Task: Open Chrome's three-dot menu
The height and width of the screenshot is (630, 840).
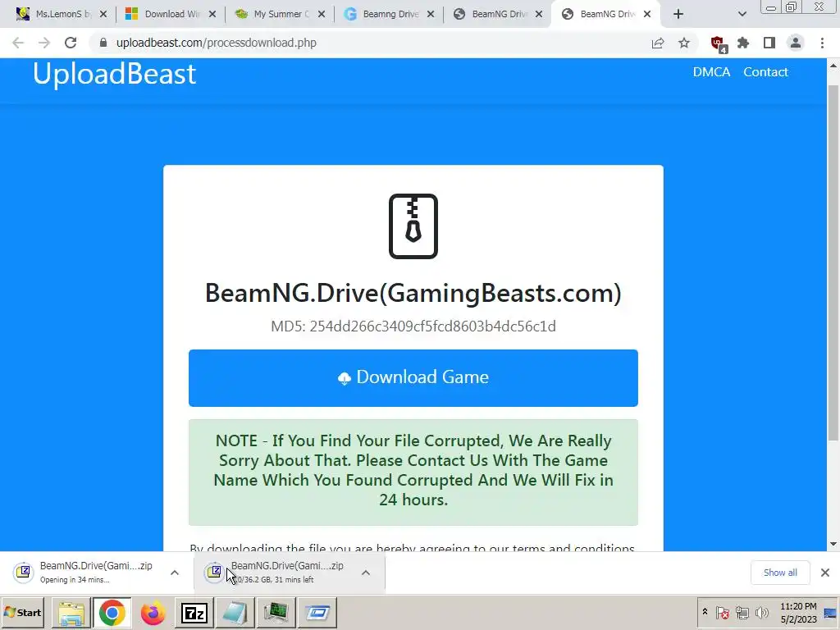Action: pos(822,43)
